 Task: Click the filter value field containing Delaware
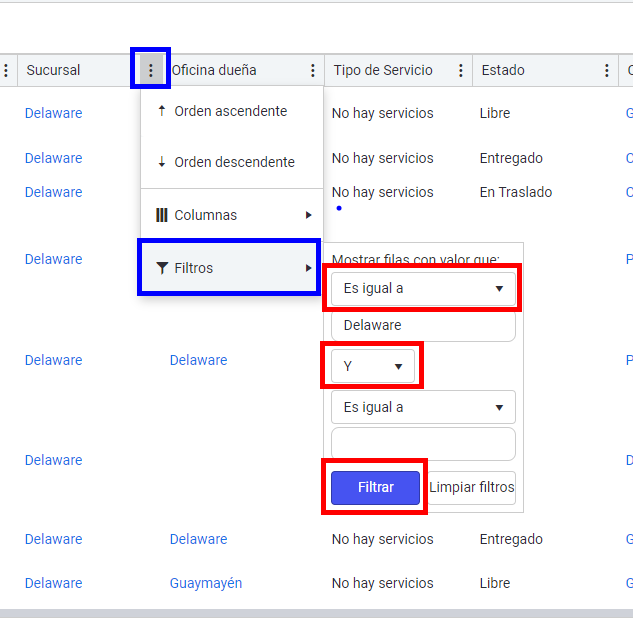coord(423,326)
